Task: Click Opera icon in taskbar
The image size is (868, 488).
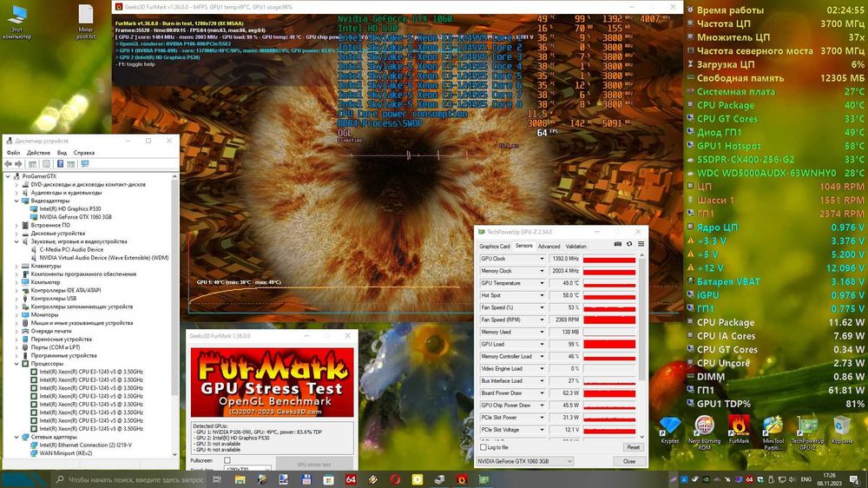Action: coord(395,479)
